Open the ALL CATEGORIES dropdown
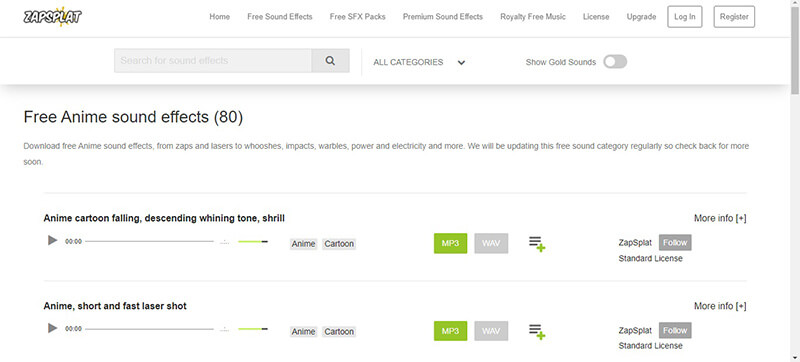800x362 pixels. pyautogui.click(x=419, y=62)
